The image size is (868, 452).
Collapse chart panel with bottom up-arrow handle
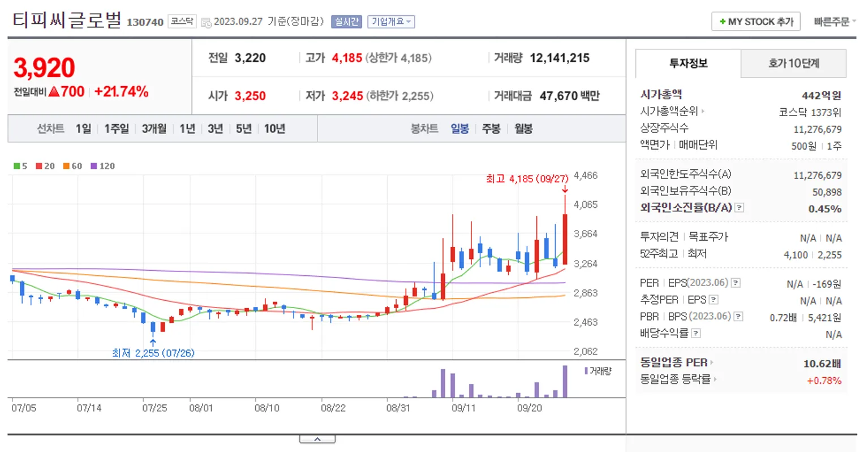coord(317,439)
